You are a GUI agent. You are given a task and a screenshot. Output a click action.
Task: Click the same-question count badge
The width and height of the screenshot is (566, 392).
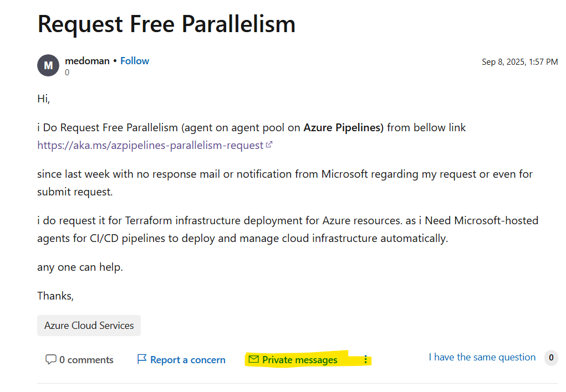[x=551, y=358]
